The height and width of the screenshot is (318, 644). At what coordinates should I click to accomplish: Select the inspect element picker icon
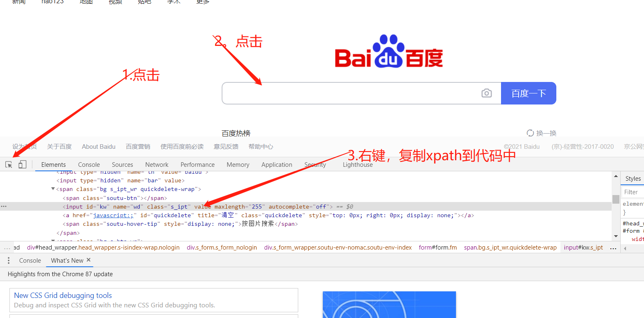point(9,164)
